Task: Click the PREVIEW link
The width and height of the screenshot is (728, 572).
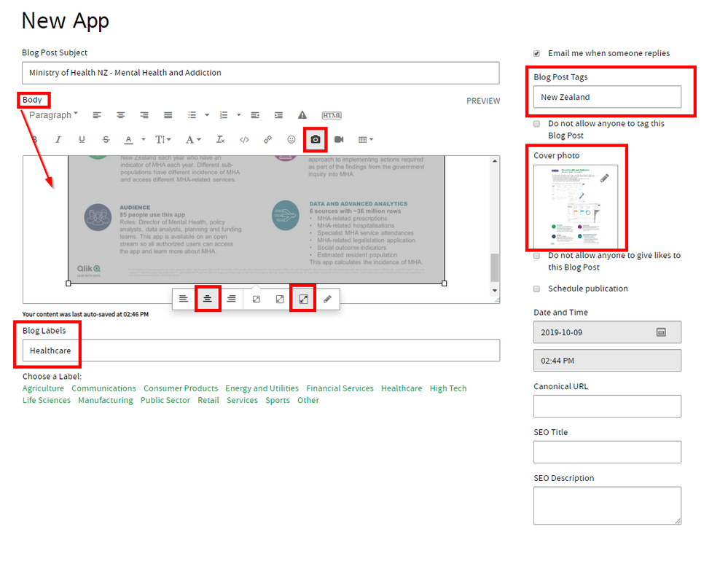Action: tap(483, 101)
